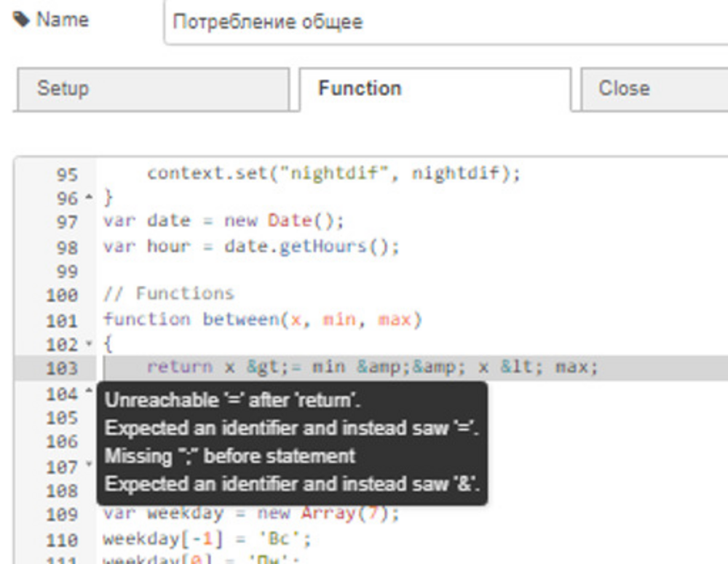The image size is (728, 564).
Task: Click the "Unreachable '=' after 'return'" error message
Action: pyautogui.click(x=233, y=400)
